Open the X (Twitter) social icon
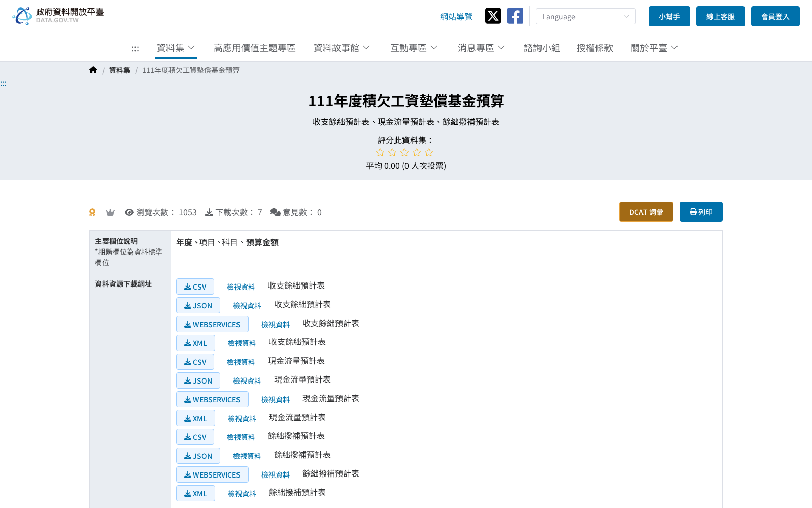812x508 pixels. (493, 16)
